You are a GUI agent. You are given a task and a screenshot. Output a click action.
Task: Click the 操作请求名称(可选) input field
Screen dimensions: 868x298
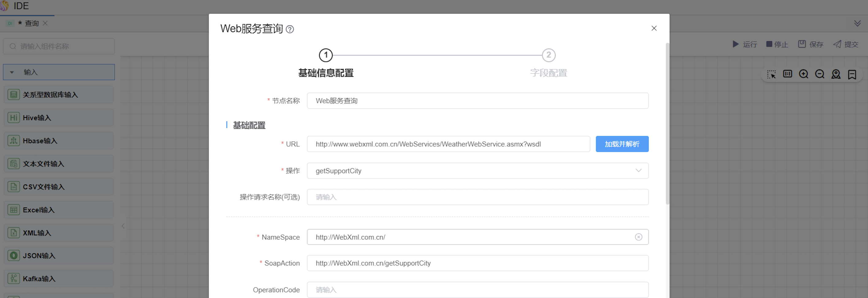pyautogui.click(x=478, y=197)
